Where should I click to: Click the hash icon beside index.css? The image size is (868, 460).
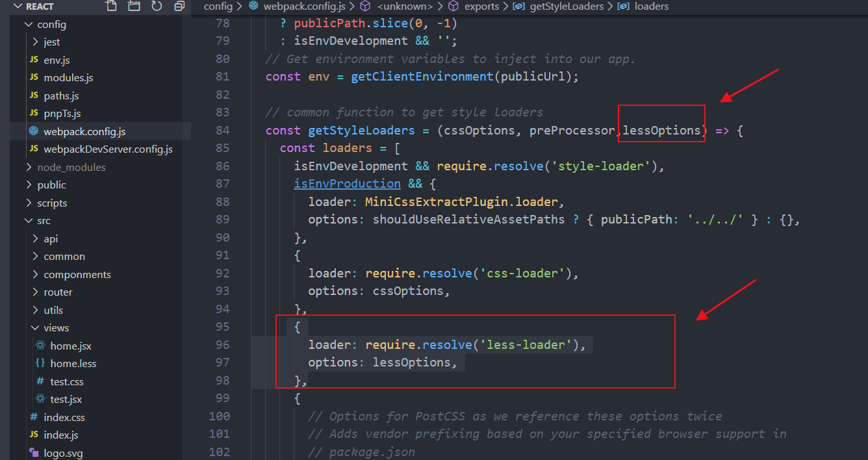[34, 417]
